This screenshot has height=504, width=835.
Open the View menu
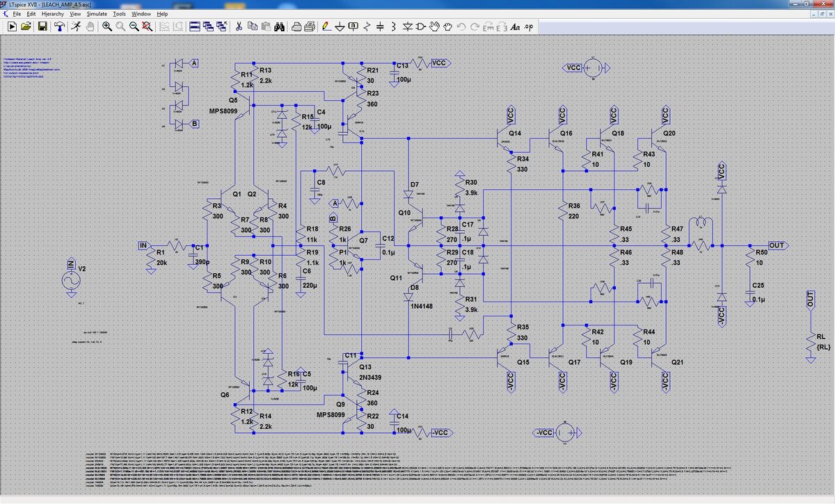75,14
